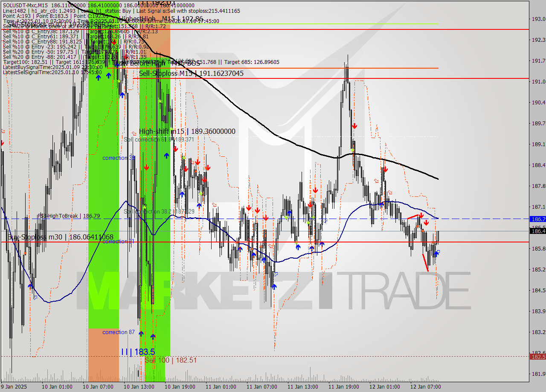Click the highlighted blue 186.7 price tag
Image resolution: width=546 pixels, height=392 pixels.
(x=537, y=219)
